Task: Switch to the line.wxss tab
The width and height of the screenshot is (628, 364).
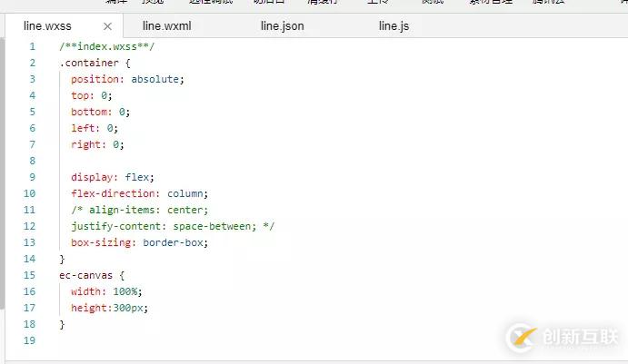Action: click(x=47, y=26)
